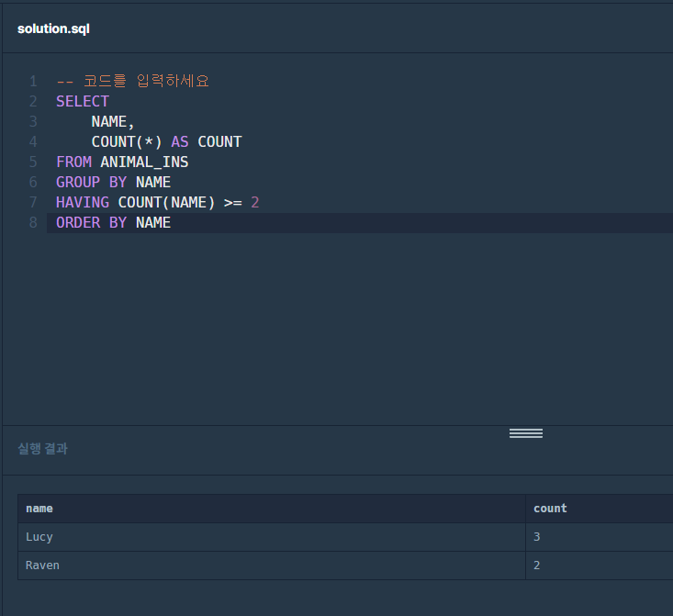The width and height of the screenshot is (673, 616).
Task: Click the 실행 결과 results heading
Action: click(x=42, y=449)
